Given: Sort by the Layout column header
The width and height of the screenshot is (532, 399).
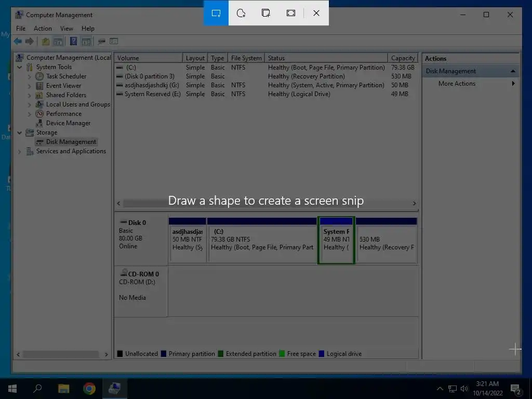Looking at the screenshot, I should click(x=195, y=58).
